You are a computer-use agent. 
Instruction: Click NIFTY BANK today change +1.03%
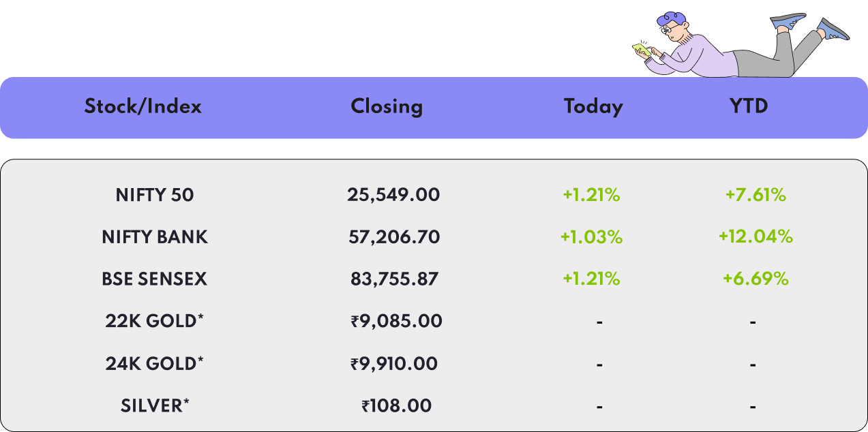[x=591, y=237]
